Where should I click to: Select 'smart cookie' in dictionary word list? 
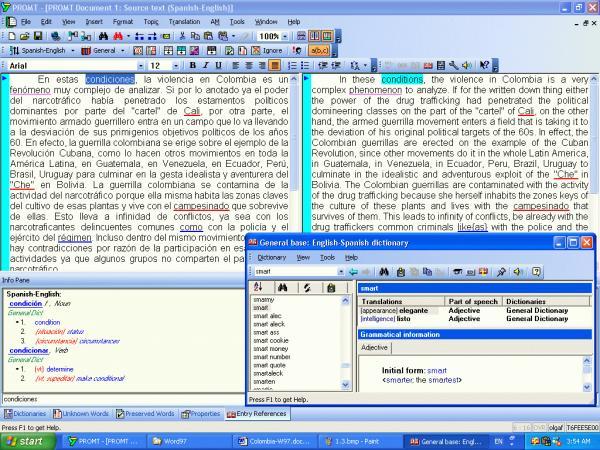click(x=271, y=341)
